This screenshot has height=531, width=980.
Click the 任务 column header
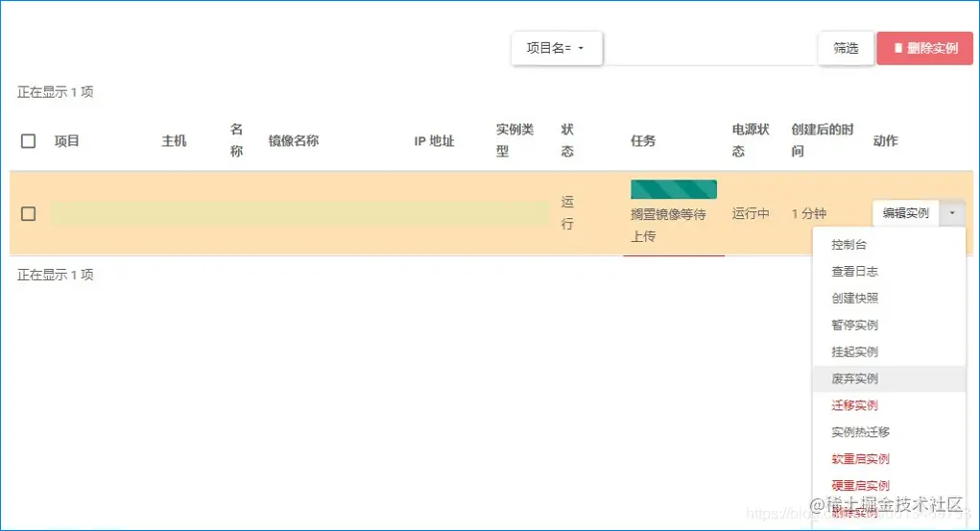tap(643, 141)
